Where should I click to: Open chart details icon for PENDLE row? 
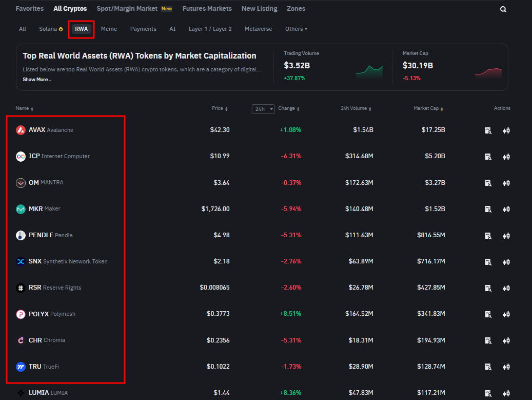point(488,235)
